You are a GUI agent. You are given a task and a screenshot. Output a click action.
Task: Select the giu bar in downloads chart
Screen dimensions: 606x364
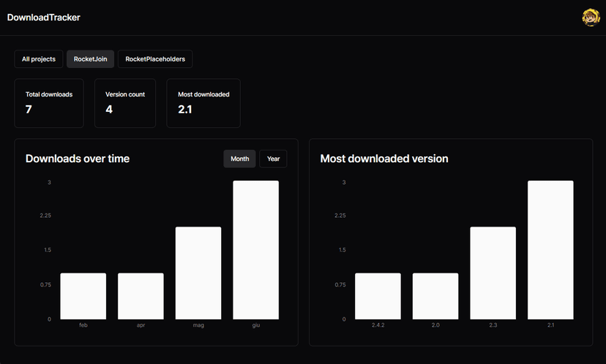click(256, 250)
